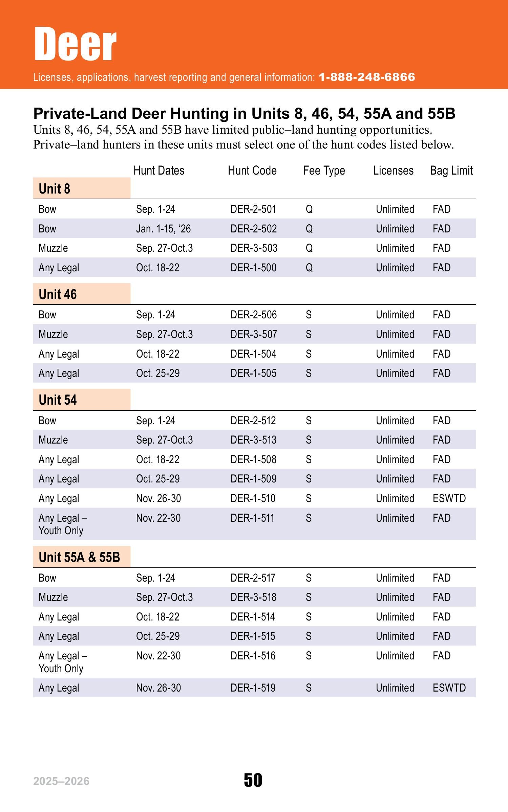Click the Hunt Dates column heading
The height and width of the screenshot is (812, 508).
coord(159,171)
